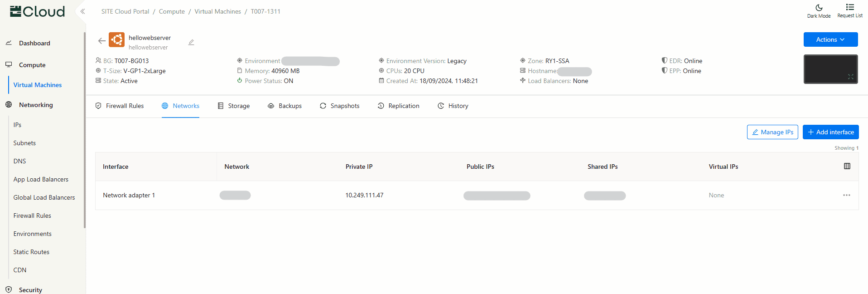868x294 pixels.
Task: Expand the Security section in sidebar
Action: pyautogui.click(x=30, y=289)
